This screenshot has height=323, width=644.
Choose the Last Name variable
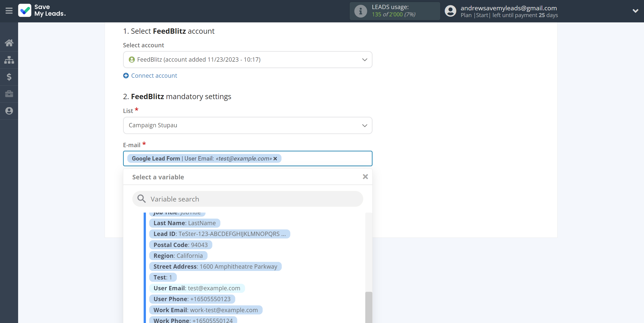tap(185, 223)
